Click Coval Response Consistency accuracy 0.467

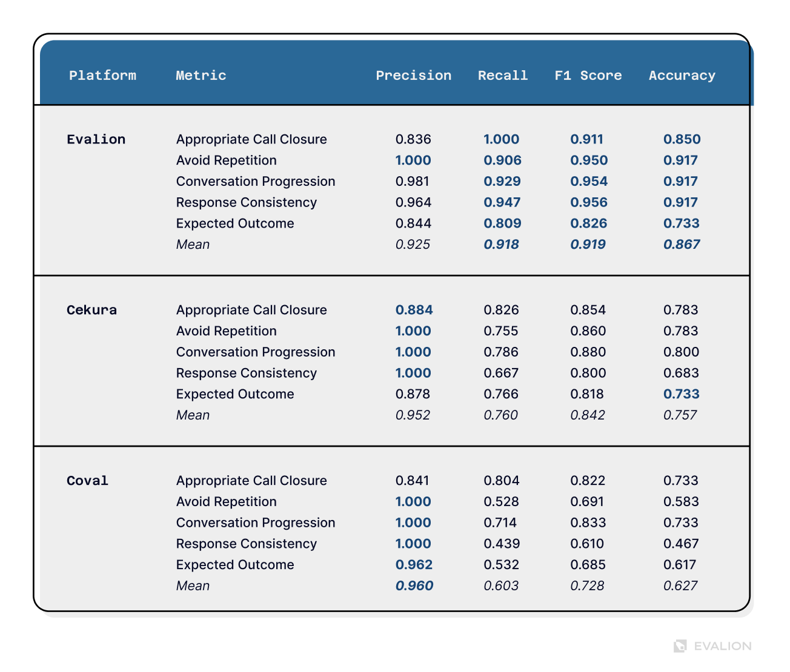click(x=681, y=544)
